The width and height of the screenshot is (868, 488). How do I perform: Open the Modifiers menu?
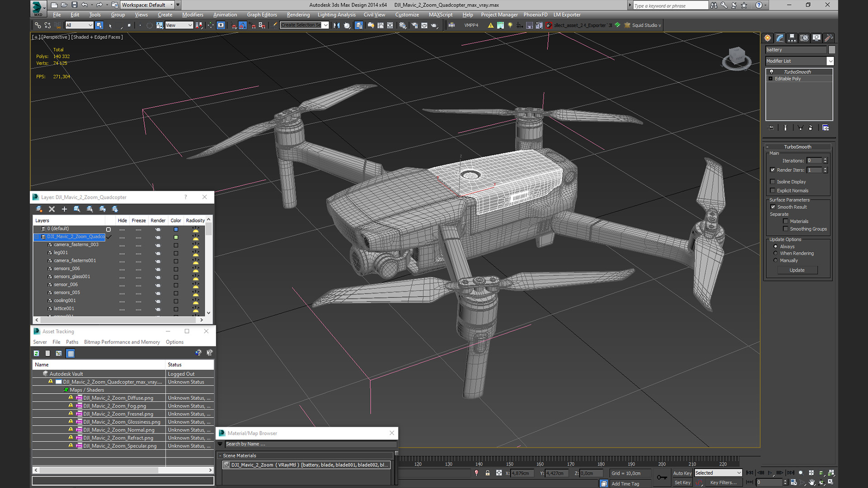(193, 15)
